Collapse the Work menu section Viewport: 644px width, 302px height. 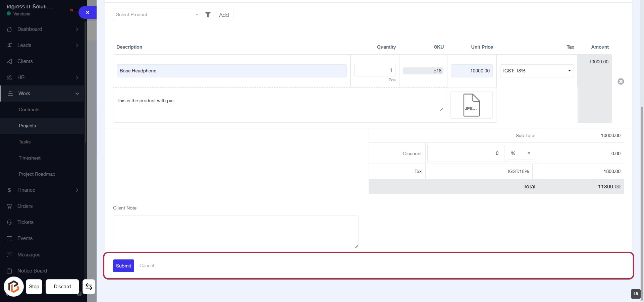77,94
